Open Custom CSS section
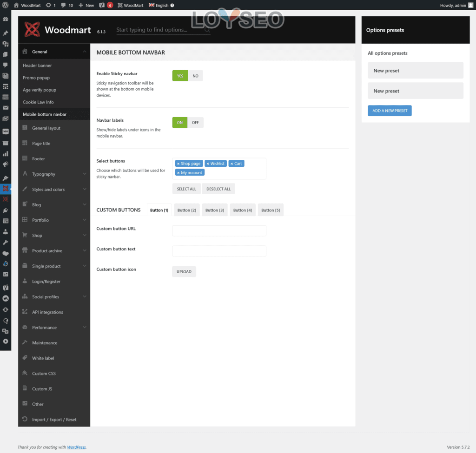This screenshot has width=476, height=453. coord(54,373)
